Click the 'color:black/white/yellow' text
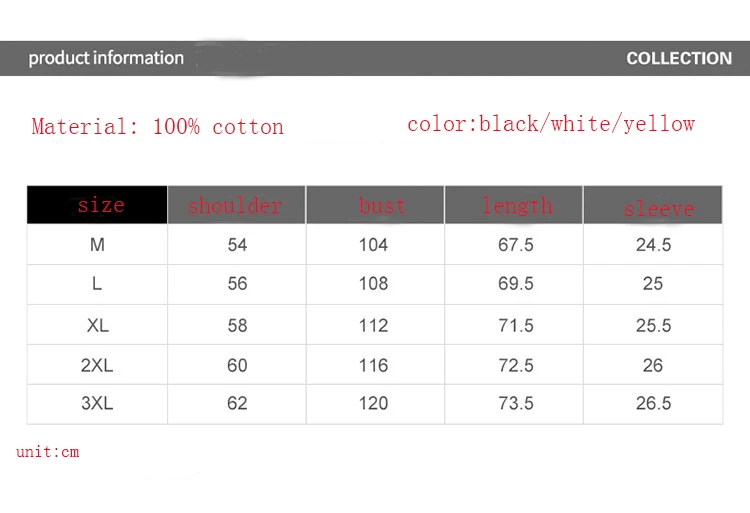 coord(551,124)
